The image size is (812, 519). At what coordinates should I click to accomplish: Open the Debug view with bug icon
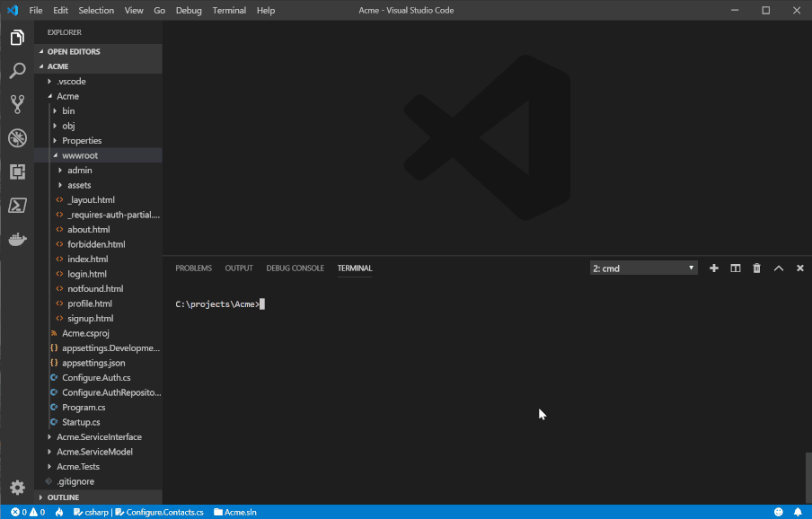pyautogui.click(x=17, y=137)
